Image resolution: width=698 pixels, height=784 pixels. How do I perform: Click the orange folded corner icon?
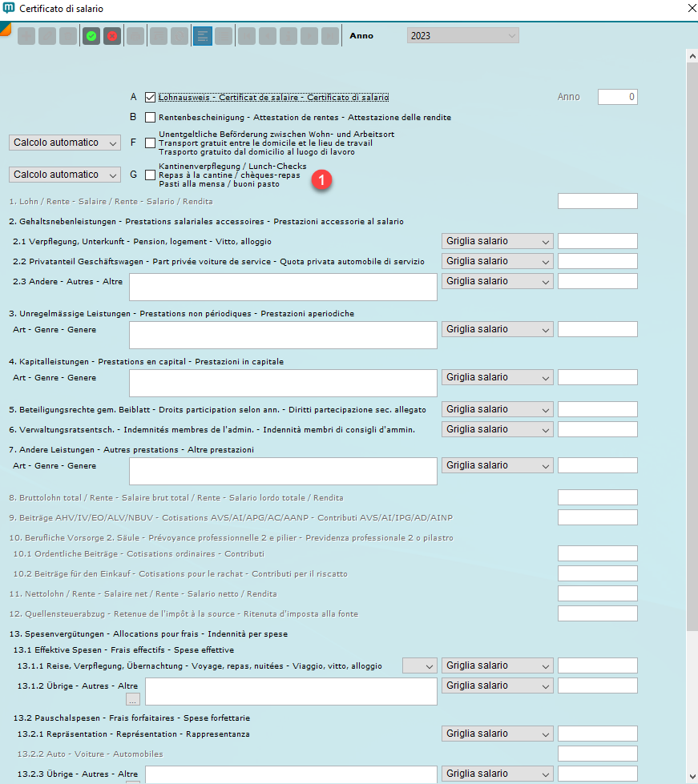point(6,30)
